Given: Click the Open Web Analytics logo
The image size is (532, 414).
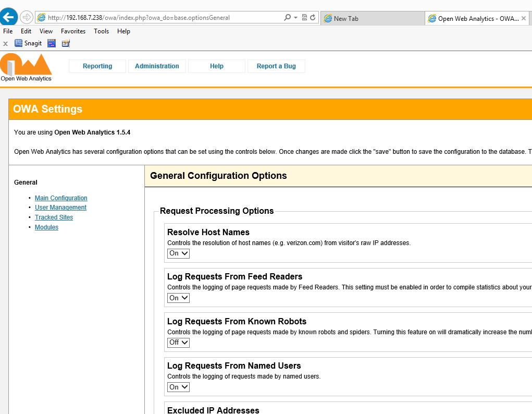Looking at the screenshot, I should pyautogui.click(x=26, y=67).
